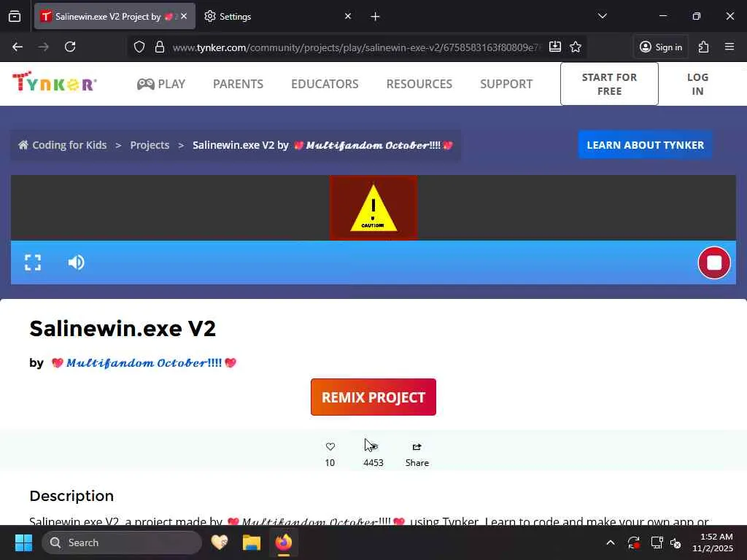
Task: Show hidden system tray icons
Action: (x=611, y=542)
